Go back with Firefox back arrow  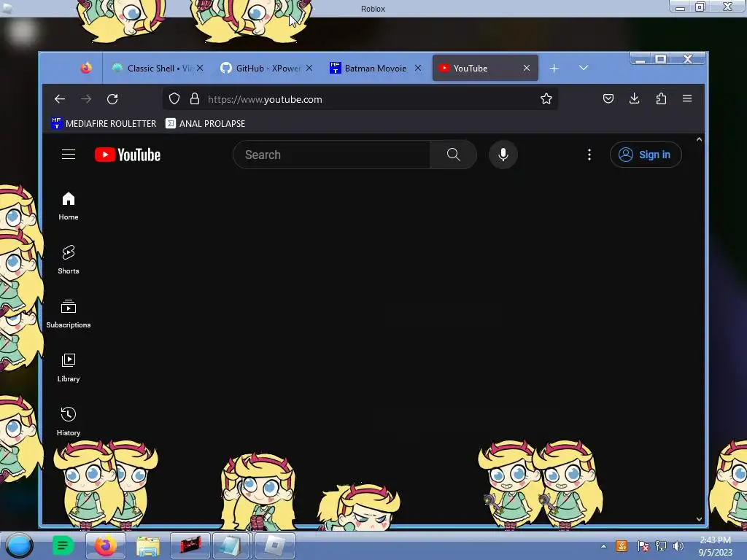60,98
